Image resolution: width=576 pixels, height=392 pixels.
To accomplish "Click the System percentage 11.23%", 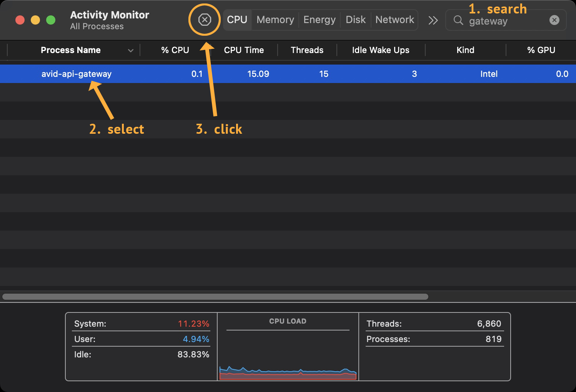I will point(193,324).
